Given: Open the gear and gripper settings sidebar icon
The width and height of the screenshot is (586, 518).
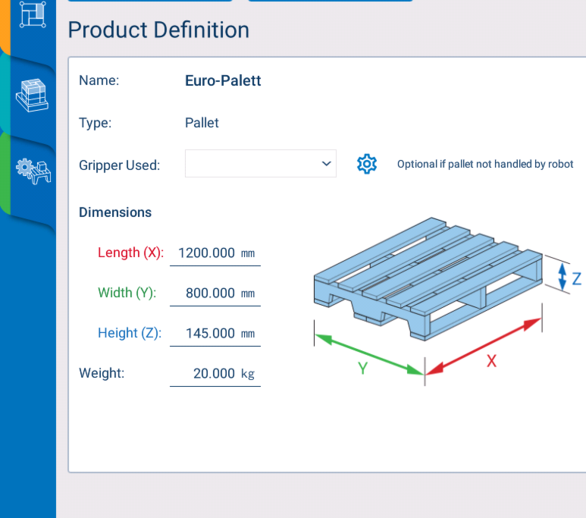Looking at the screenshot, I should click(34, 171).
